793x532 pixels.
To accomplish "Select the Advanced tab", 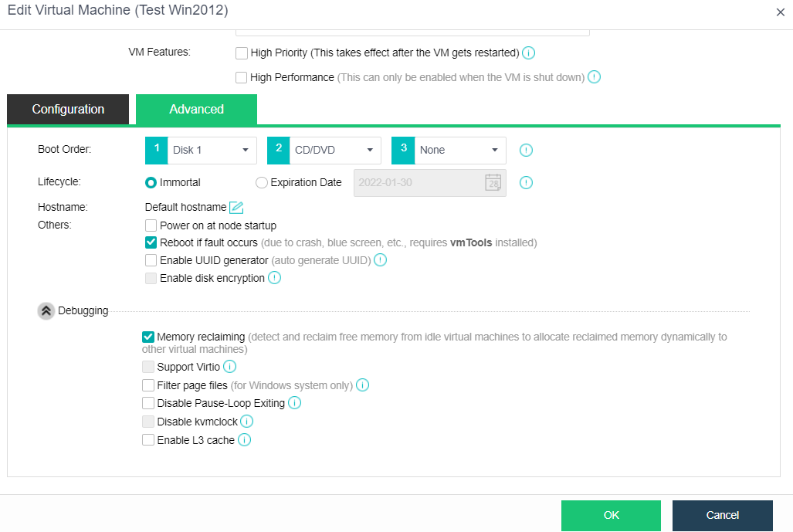I will coord(196,110).
